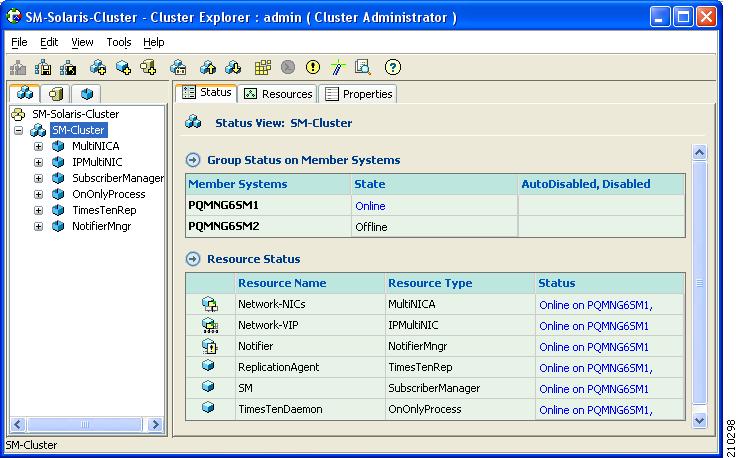Viewport: 736px width, 458px height.
Task: Click the SM resource cube icon
Action: click(x=208, y=386)
